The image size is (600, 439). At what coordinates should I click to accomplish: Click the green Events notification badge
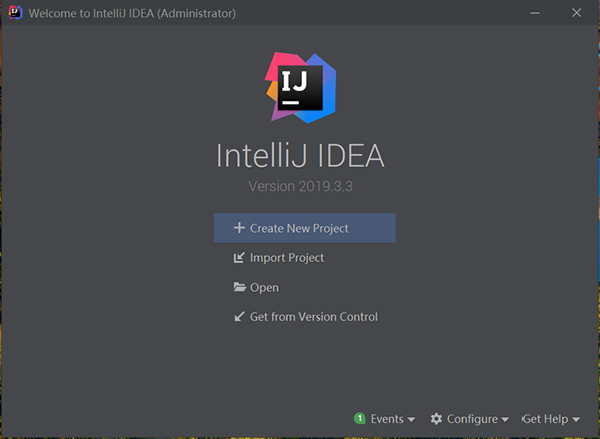pyautogui.click(x=360, y=419)
